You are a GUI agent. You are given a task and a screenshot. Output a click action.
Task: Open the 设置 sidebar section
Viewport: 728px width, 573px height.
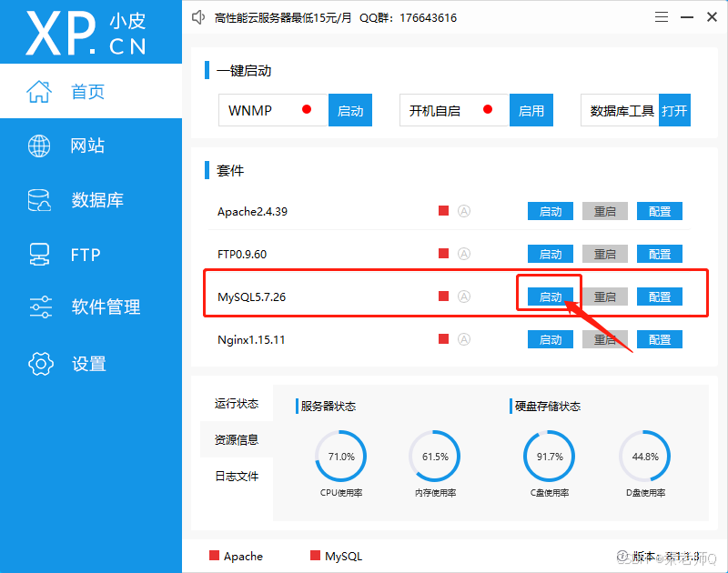(91, 364)
